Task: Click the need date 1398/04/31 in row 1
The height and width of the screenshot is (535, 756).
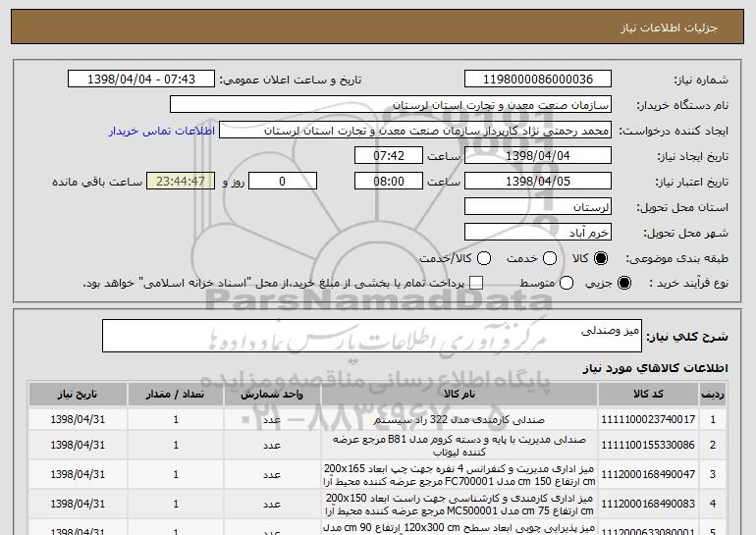Action: coord(78,419)
